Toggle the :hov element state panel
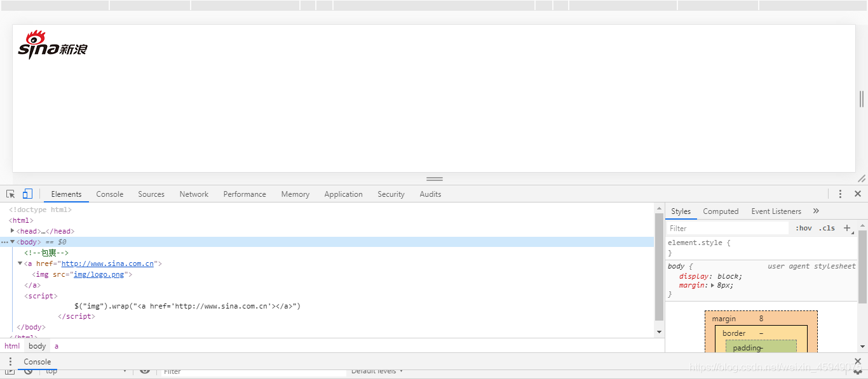 pyautogui.click(x=804, y=228)
